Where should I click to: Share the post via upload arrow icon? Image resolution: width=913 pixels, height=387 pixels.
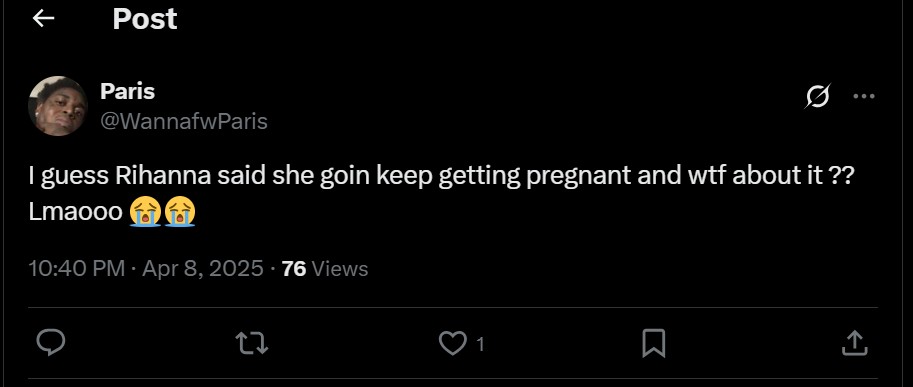(x=854, y=343)
